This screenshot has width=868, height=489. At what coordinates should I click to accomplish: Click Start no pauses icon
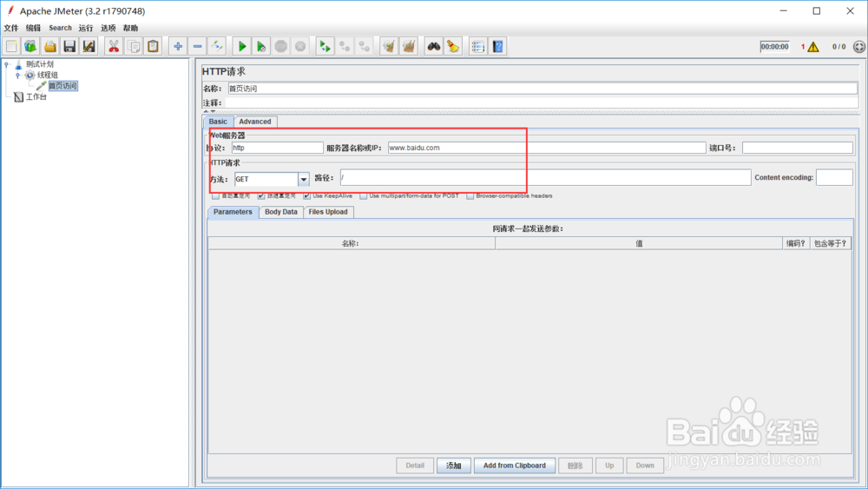261,47
